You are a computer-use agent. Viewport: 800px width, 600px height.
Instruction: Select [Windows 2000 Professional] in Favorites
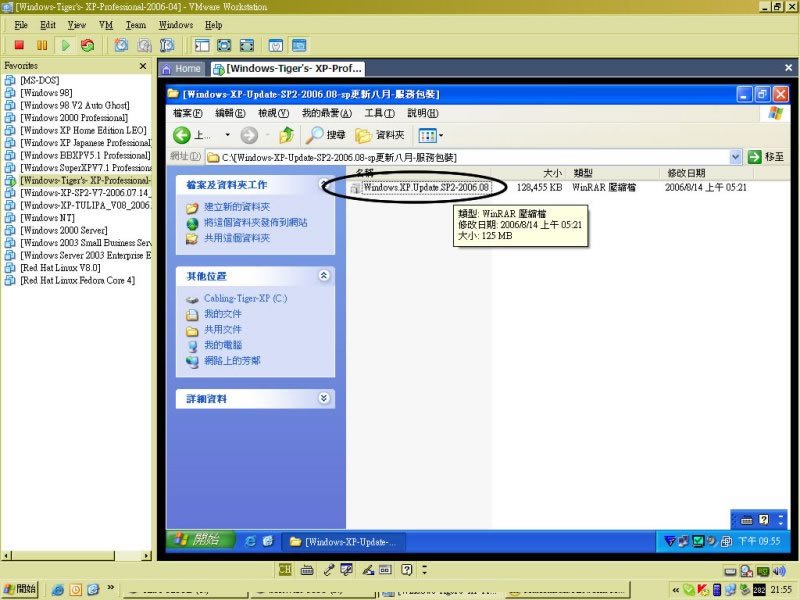coord(74,118)
